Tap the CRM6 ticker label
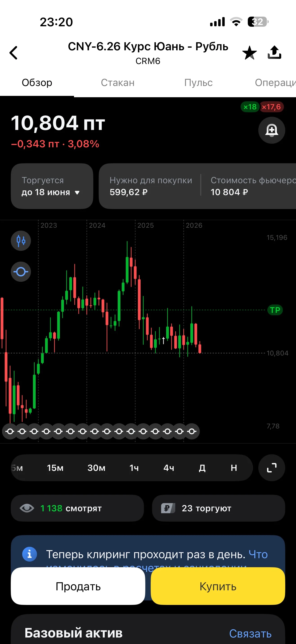Viewport: 296px width, 644px height. pos(148,61)
